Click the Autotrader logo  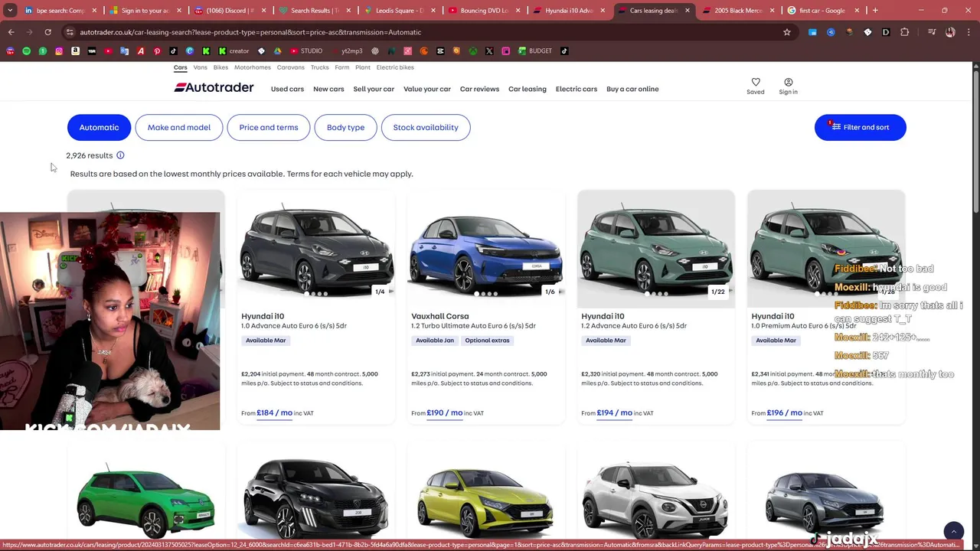pos(214,87)
